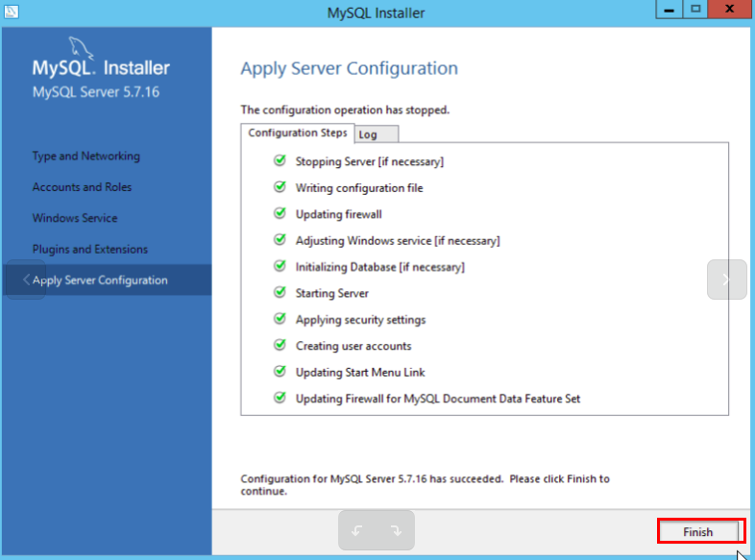Click the MySQL Installer title bar icon
Screen dimensions: 755x560
click(12, 12)
